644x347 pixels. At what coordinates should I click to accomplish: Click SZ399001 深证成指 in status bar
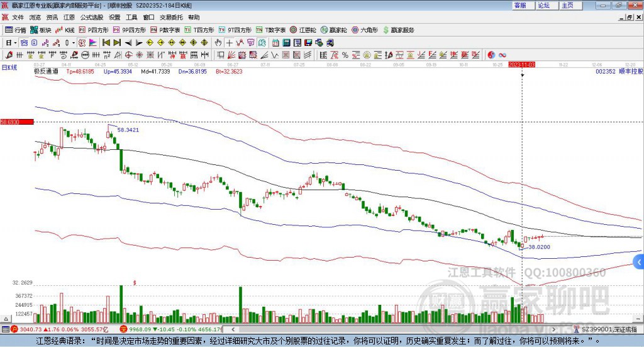tap(609, 329)
